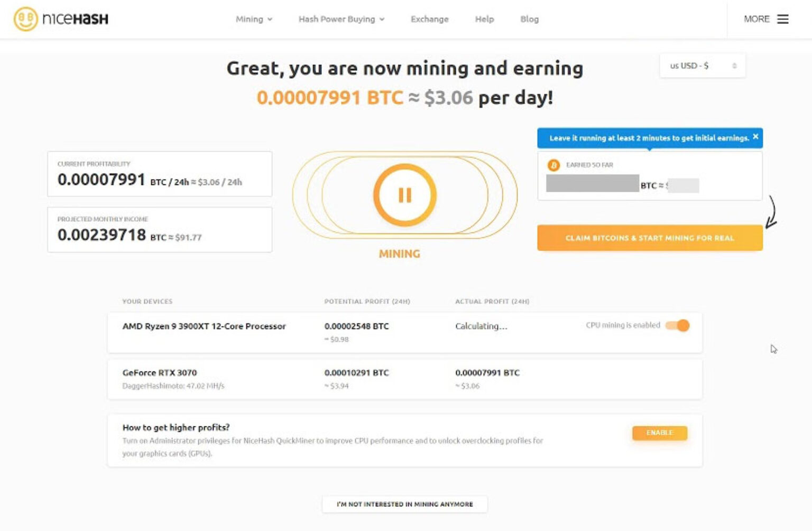Click I'M NOT INTERESTED IN MINING ANYMORE
812x531 pixels.
[405, 505]
